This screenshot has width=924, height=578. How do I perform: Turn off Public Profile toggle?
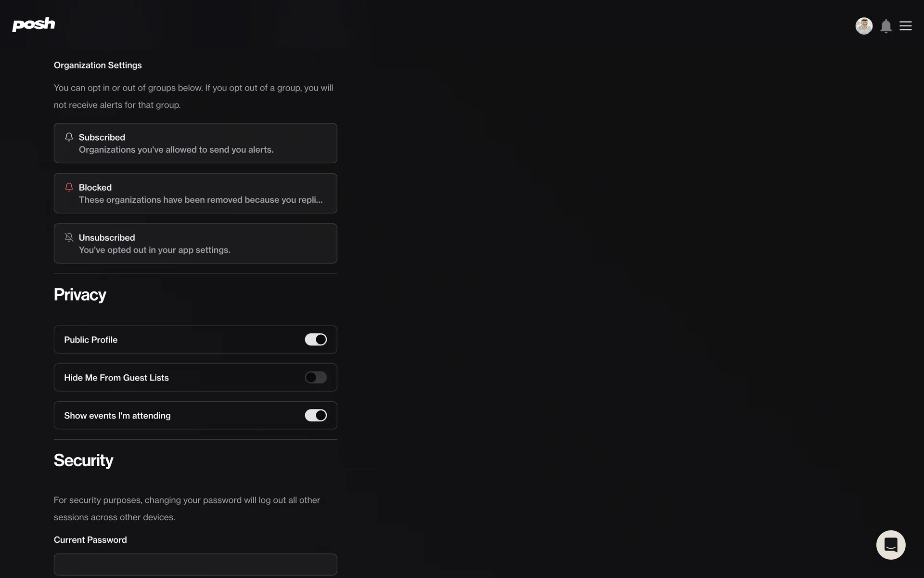coord(316,340)
